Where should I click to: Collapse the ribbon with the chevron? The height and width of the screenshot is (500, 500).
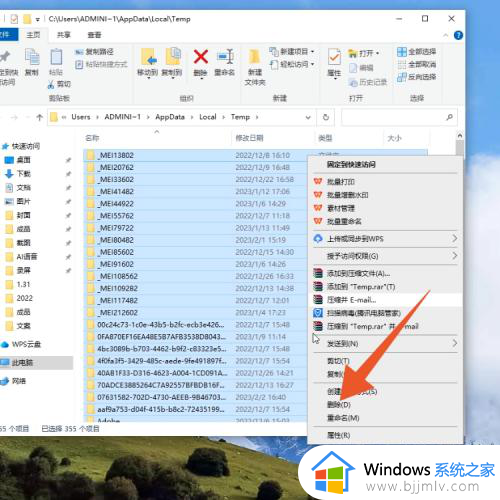pos(445,35)
